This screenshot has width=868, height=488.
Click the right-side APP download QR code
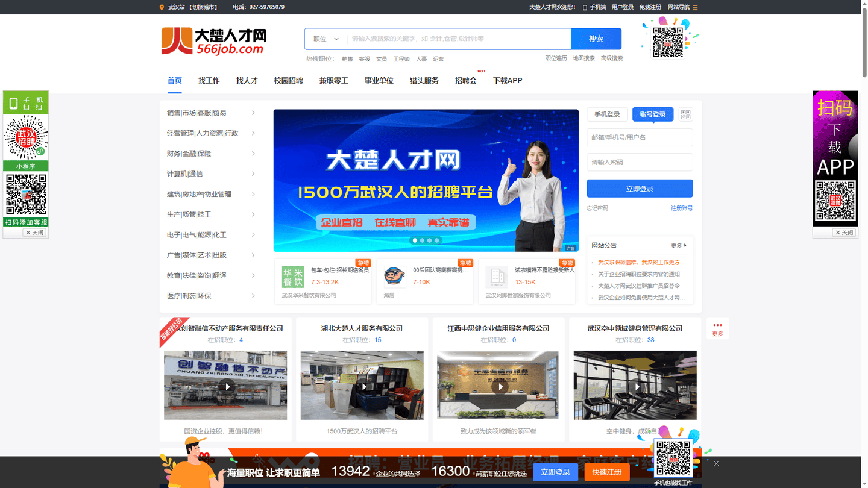click(x=835, y=201)
